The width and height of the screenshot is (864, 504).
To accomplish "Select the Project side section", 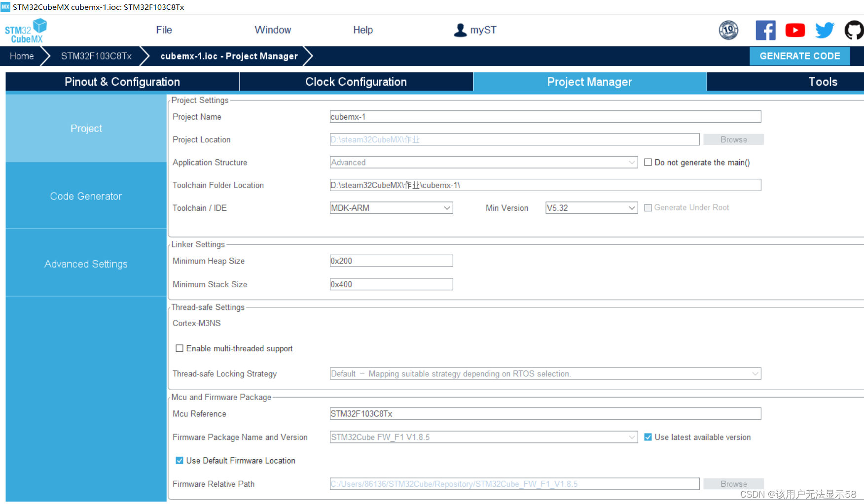I will click(x=86, y=128).
